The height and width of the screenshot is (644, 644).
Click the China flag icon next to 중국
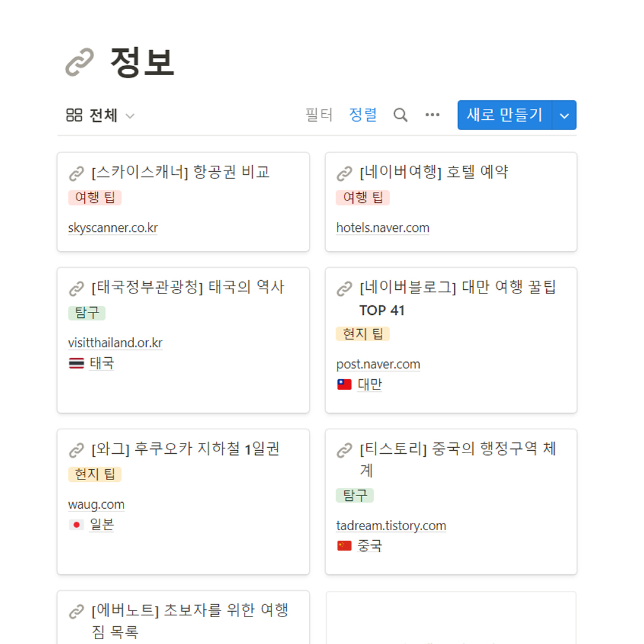[344, 546]
